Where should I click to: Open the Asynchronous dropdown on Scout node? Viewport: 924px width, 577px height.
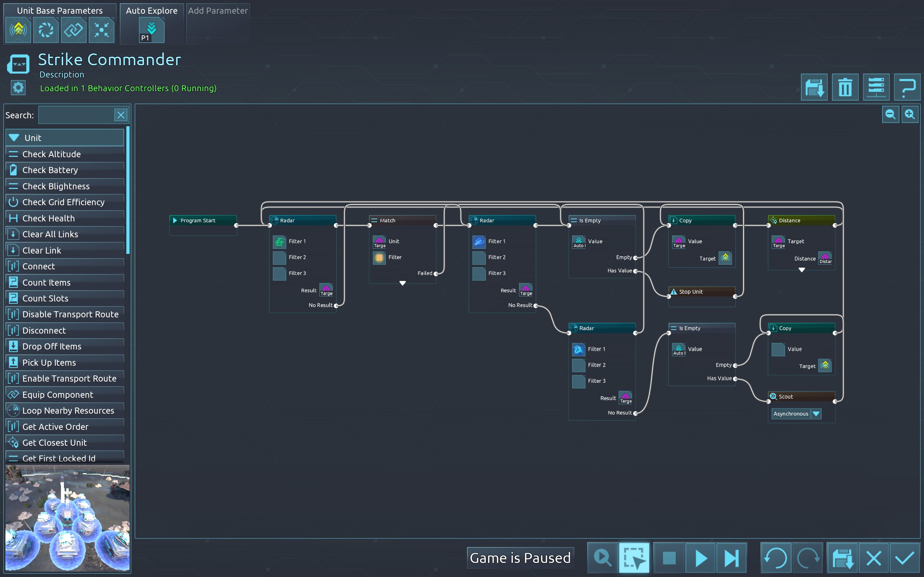816,414
